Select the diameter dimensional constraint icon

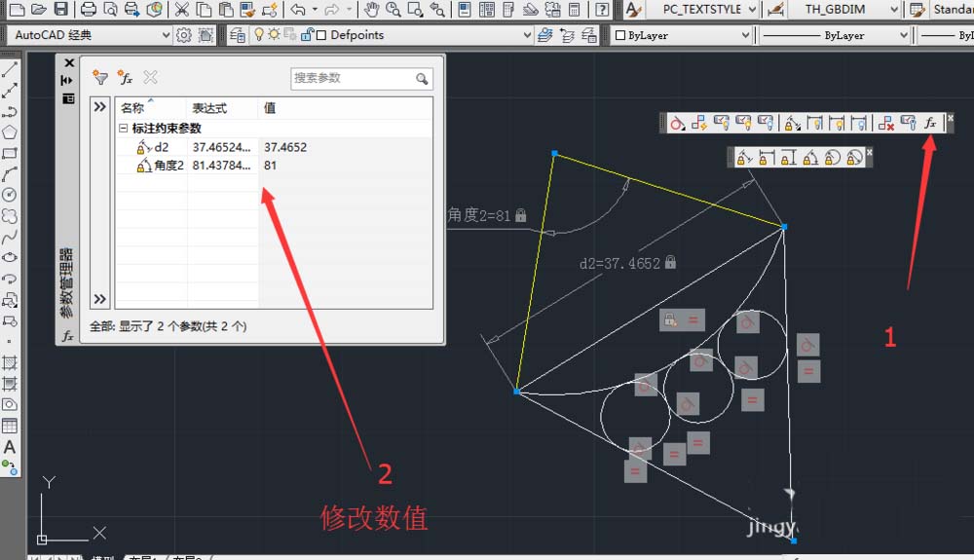[855, 158]
